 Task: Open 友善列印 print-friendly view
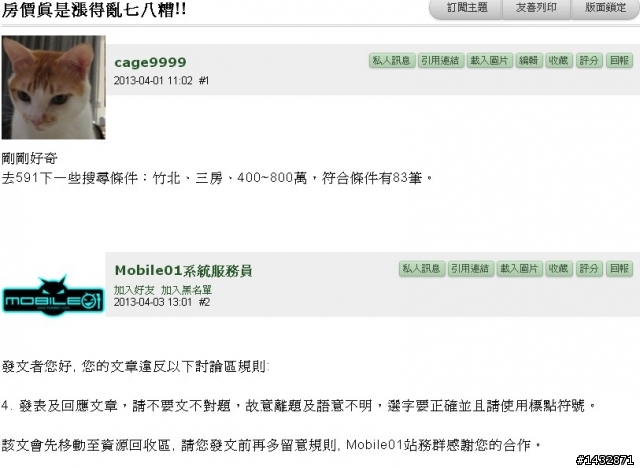(536, 7)
